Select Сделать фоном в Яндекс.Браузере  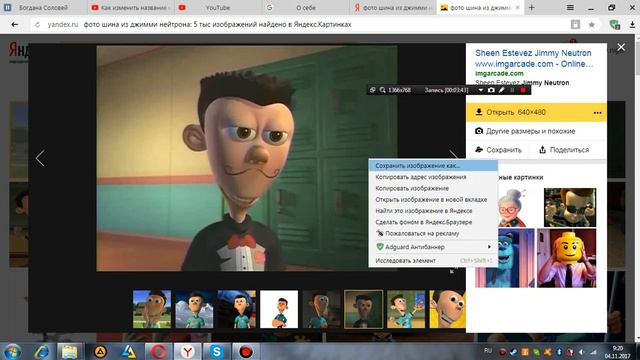pyautogui.click(x=433, y=222)
